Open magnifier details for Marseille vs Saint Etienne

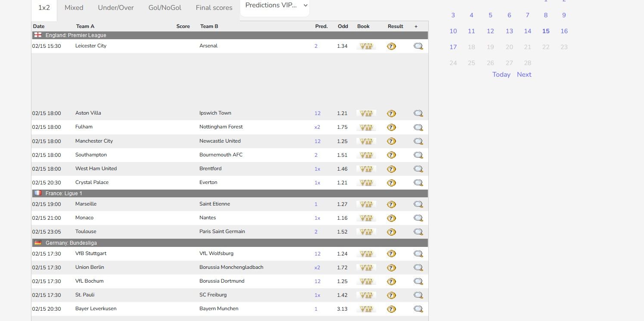418,204
